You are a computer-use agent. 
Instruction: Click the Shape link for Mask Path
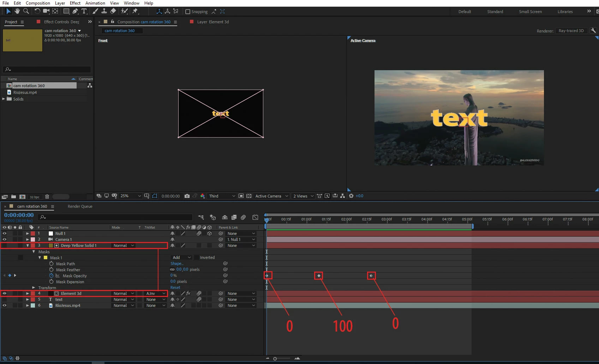click(176, 263)
